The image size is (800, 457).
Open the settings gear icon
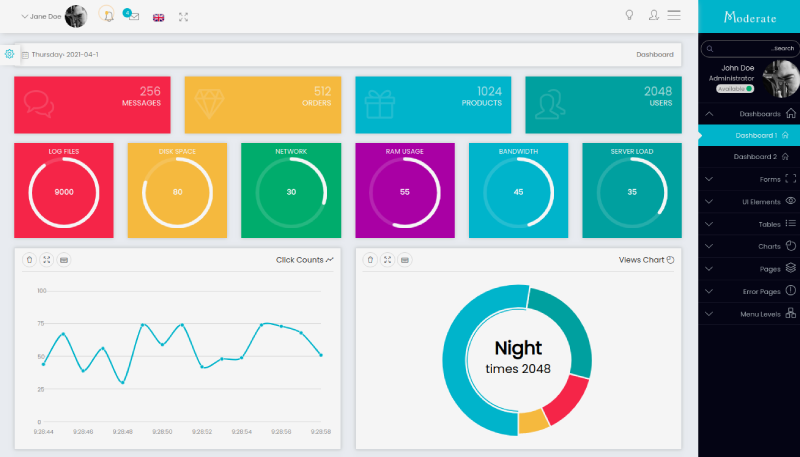click(x=9, y=54)
